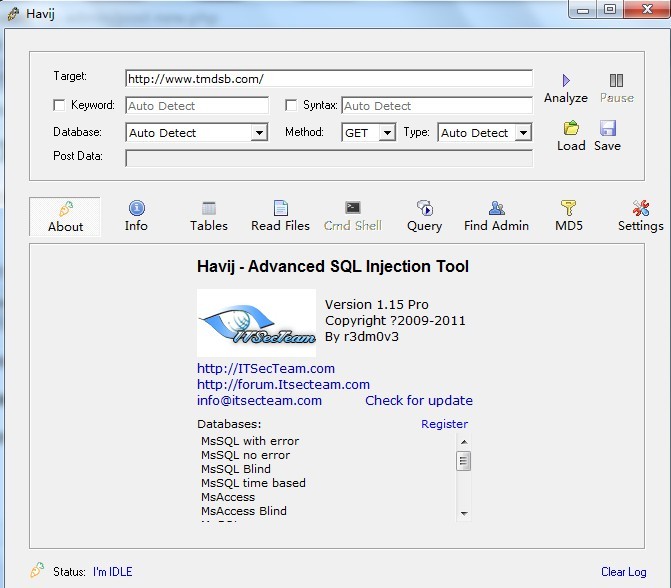Screen dimensions: 671x588
Task: Select 'MsAccess Blind' list entry
Action: point(244,511)
